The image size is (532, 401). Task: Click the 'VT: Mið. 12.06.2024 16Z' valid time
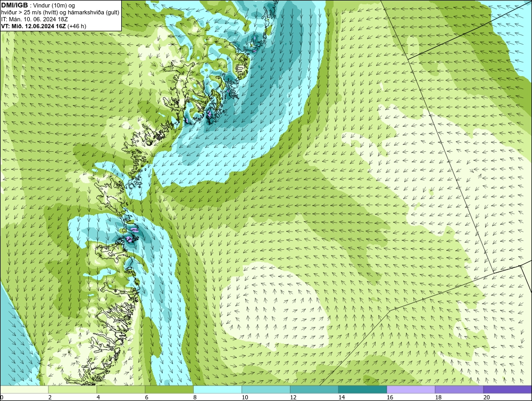point(34,26)
